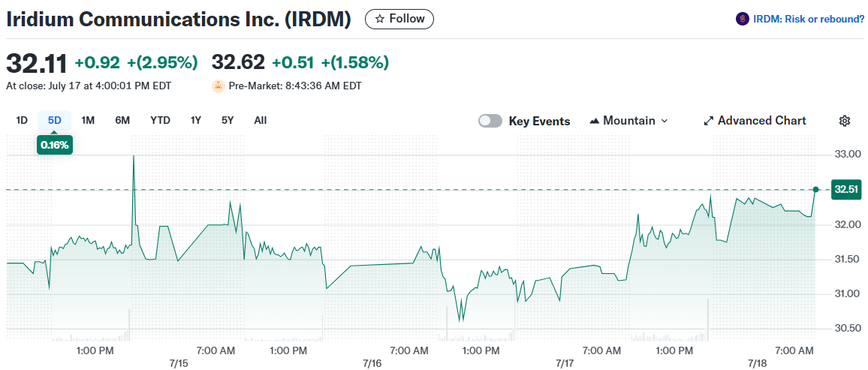Click the 7/18 date axis label

(758, 363)
